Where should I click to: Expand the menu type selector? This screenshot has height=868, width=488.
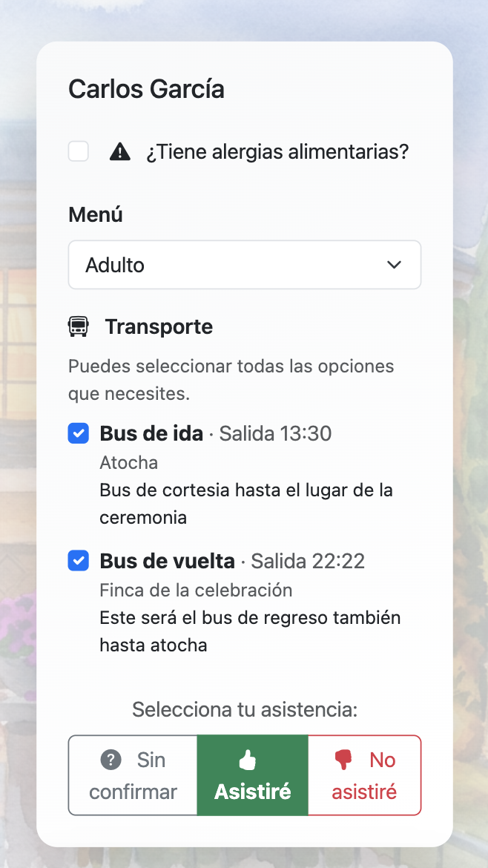[x=245, y=264]
